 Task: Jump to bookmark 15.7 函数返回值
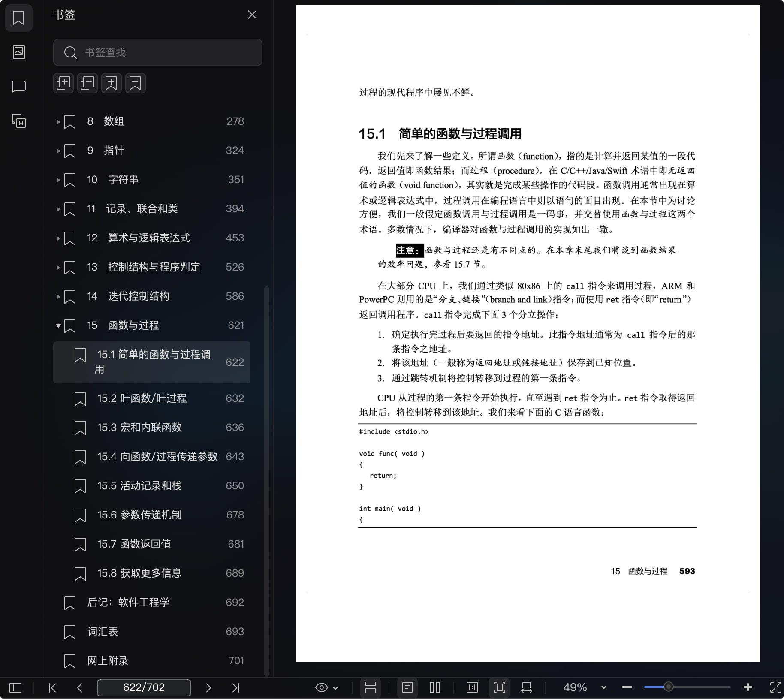coord(152,544)
